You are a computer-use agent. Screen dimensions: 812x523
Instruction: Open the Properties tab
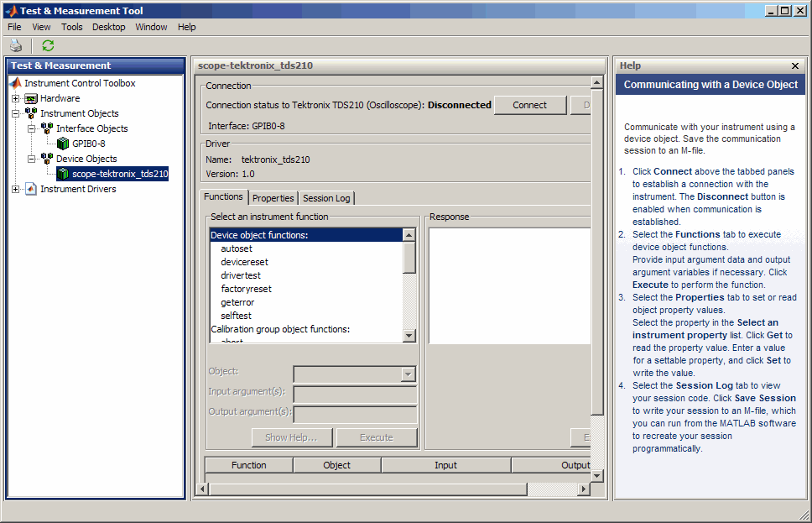point(273,198)
